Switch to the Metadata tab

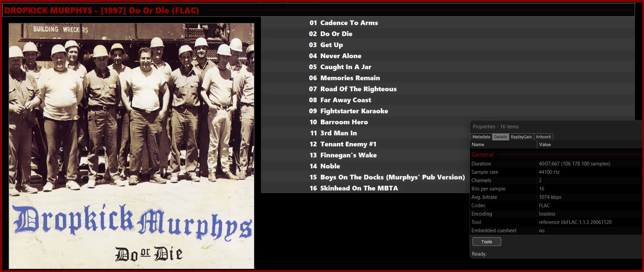tap(481, 137)
